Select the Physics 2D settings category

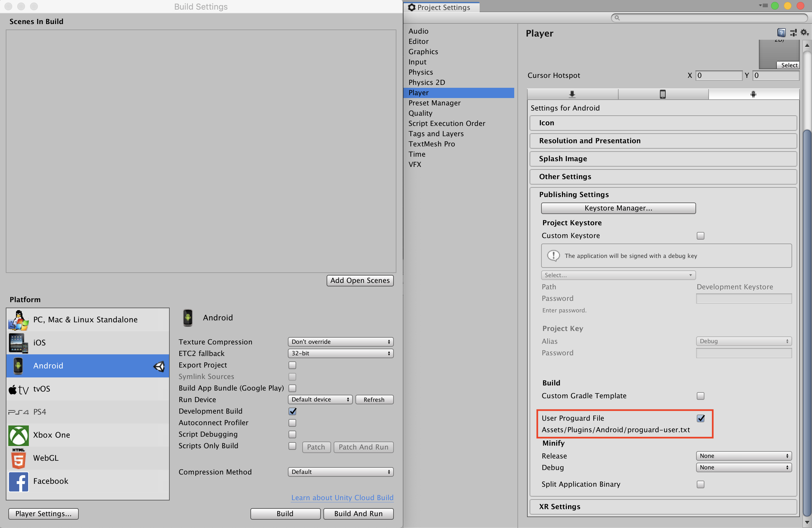[x=426, y=82]
